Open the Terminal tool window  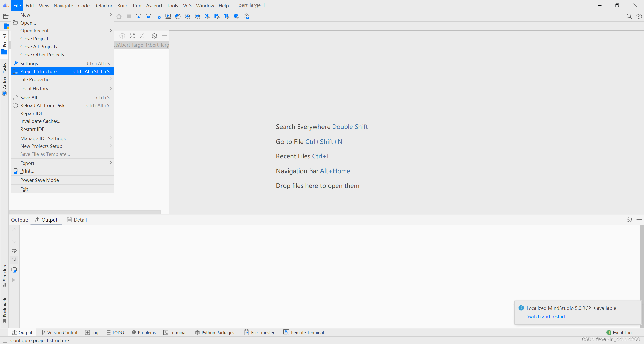click(x=175, y=332)
